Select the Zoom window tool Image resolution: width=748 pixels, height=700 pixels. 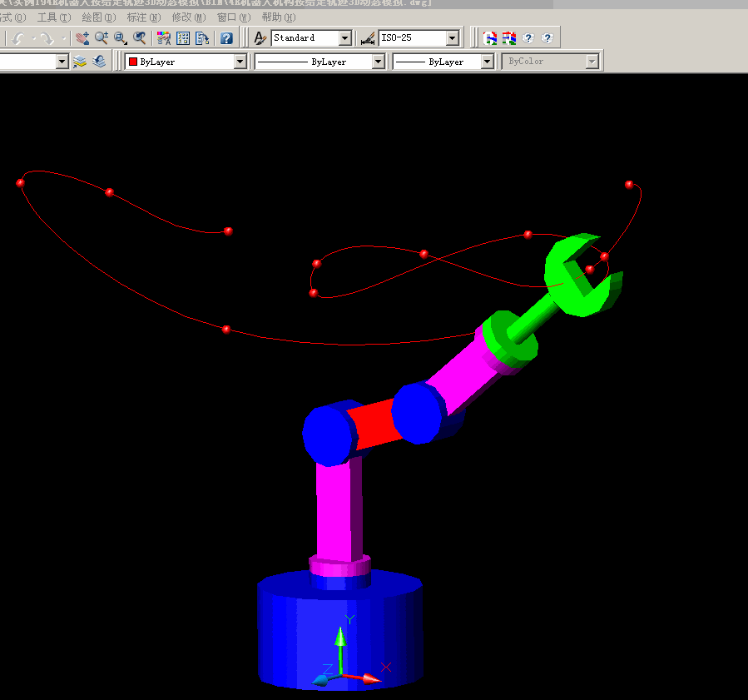coord(120,38)
